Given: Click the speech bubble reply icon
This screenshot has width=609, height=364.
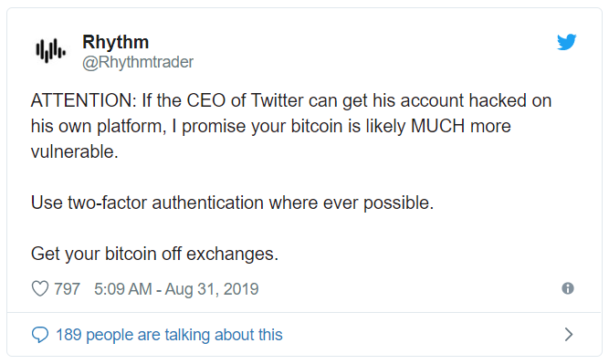Looking at the screenshot, I should click(x=40, y=335).
